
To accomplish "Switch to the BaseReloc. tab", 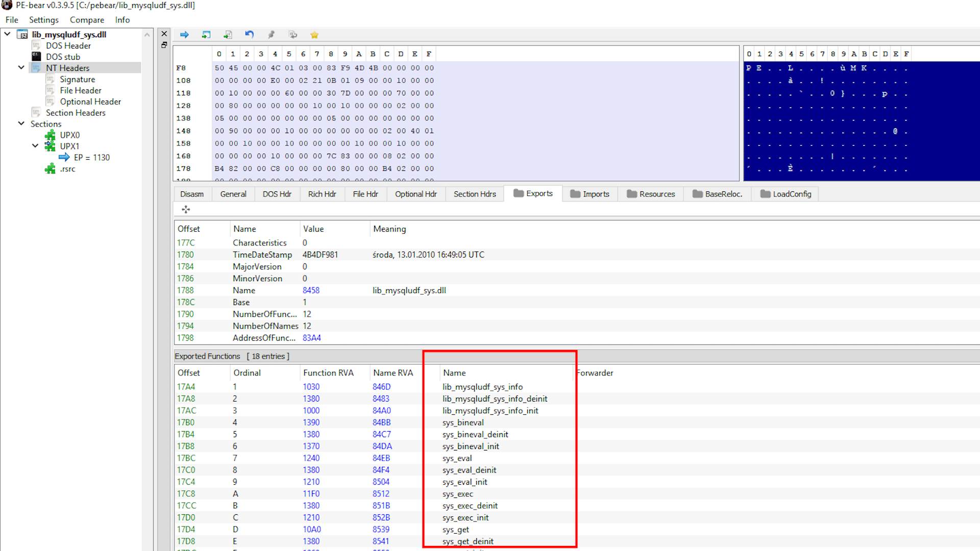I will (718, 194).
